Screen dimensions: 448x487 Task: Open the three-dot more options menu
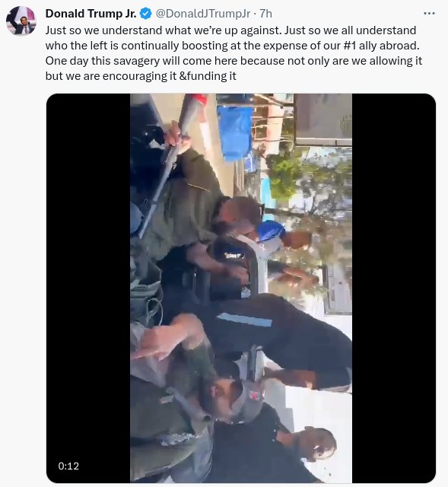pyautogui.click(x=429, y=14)
